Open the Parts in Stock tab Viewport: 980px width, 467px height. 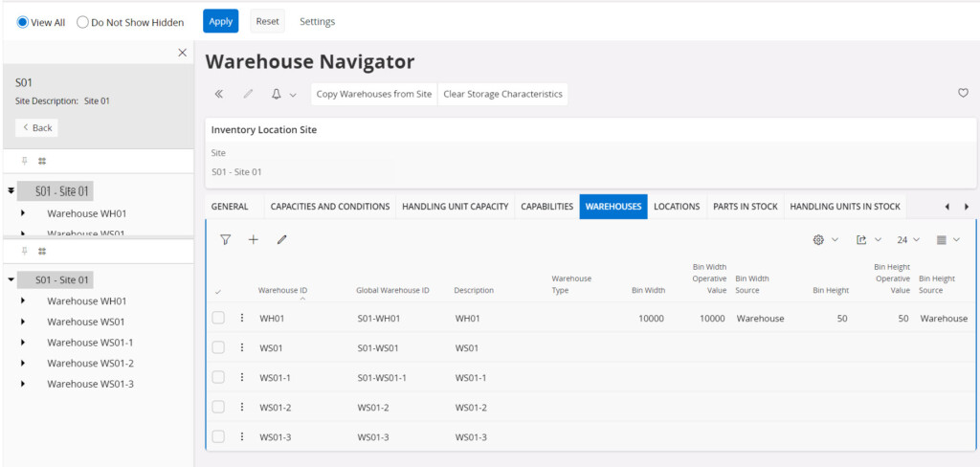[745, 206]
